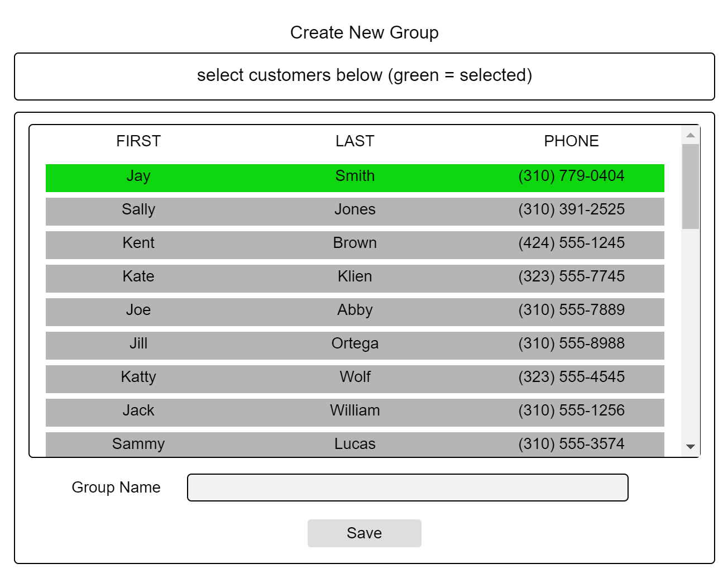The height and width of the screenshot is (578, 728).
Task: Click the PHONE column header
Action: tap(571, 141)
